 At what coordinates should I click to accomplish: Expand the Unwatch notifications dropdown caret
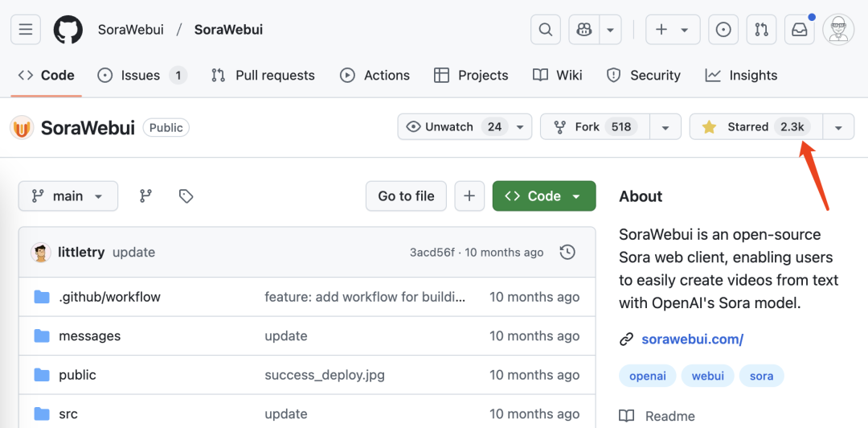tap(520, 127)
